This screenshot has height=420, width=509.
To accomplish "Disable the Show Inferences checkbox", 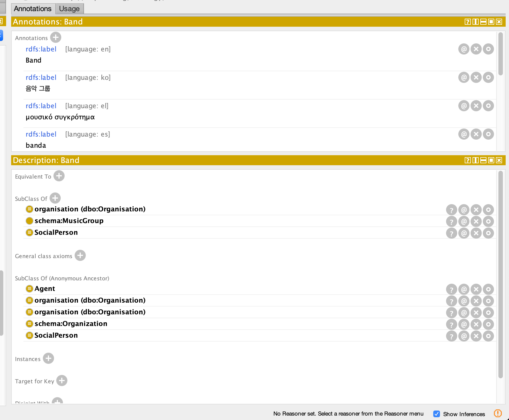I will pos(437,414).
